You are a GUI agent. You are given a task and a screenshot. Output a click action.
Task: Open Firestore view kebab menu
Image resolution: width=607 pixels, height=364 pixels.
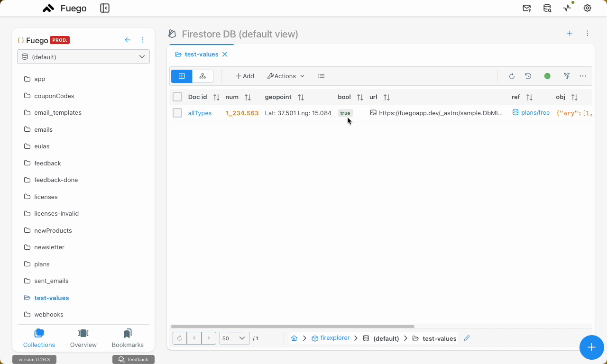pyautogui.click(x=588, y=33)
